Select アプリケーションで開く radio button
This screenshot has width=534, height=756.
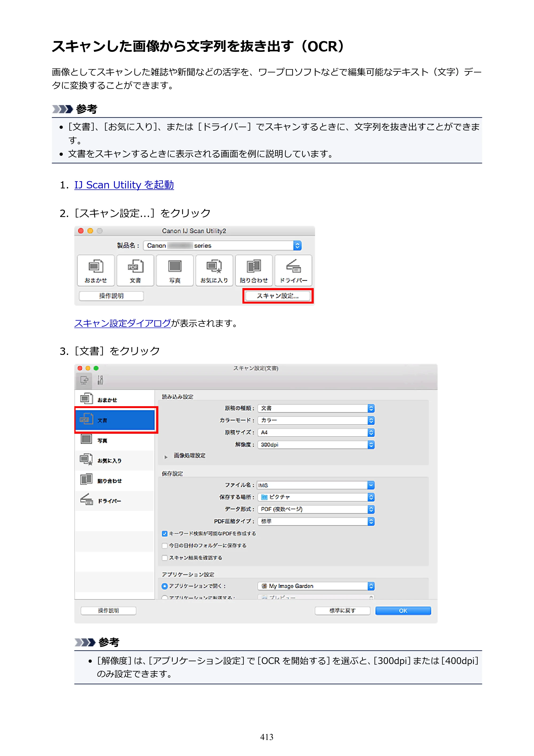(x=164, y=586)
